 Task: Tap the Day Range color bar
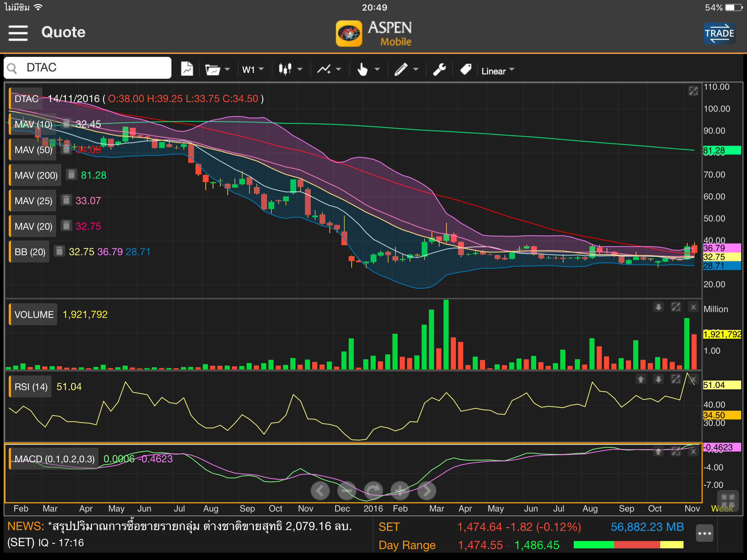(x=628, y=545)
